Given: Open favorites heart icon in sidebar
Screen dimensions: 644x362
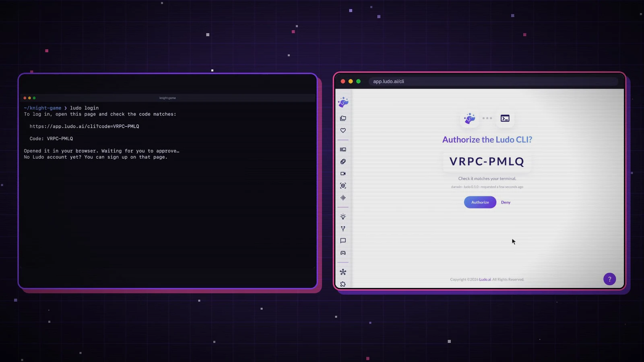Looking at the screenshot, I should (343, 130).
